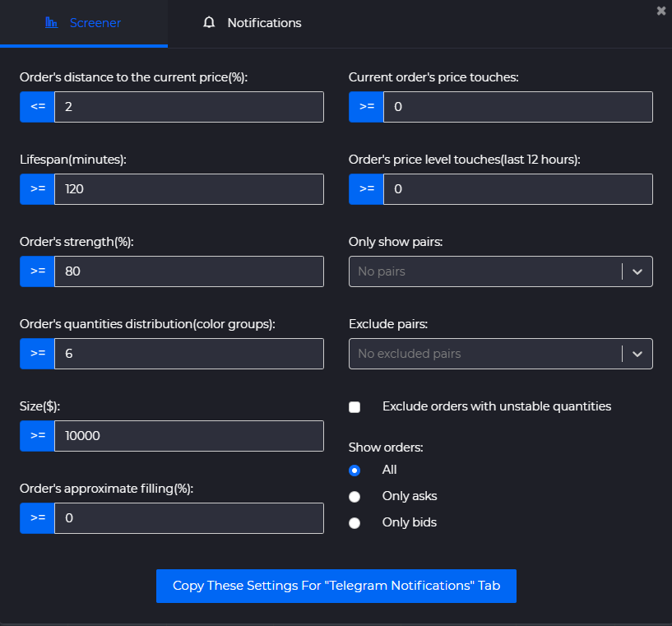The height and width of the screenshot is (626, 672).
Task: Toggle the distance to current price operator
Action: 37,107
